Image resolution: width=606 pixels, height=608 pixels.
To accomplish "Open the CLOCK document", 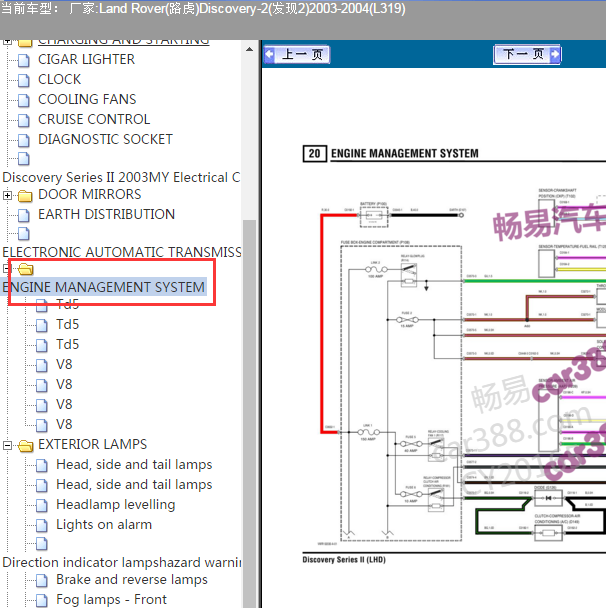I will [60, 79].
